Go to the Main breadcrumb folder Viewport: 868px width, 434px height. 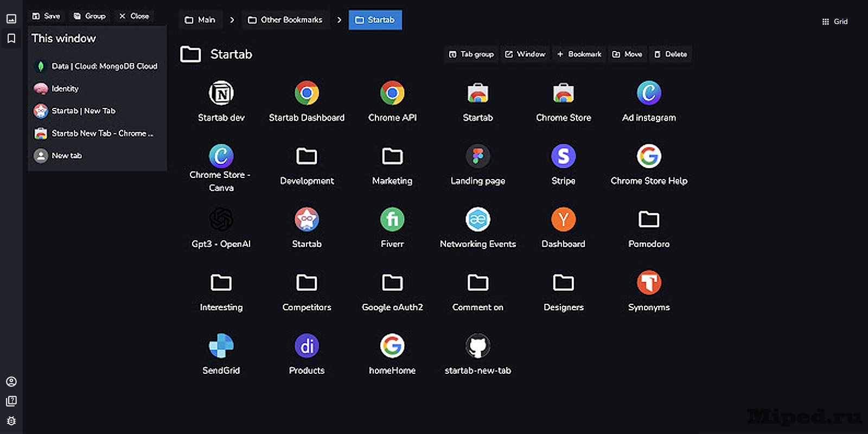pos(200,20)
